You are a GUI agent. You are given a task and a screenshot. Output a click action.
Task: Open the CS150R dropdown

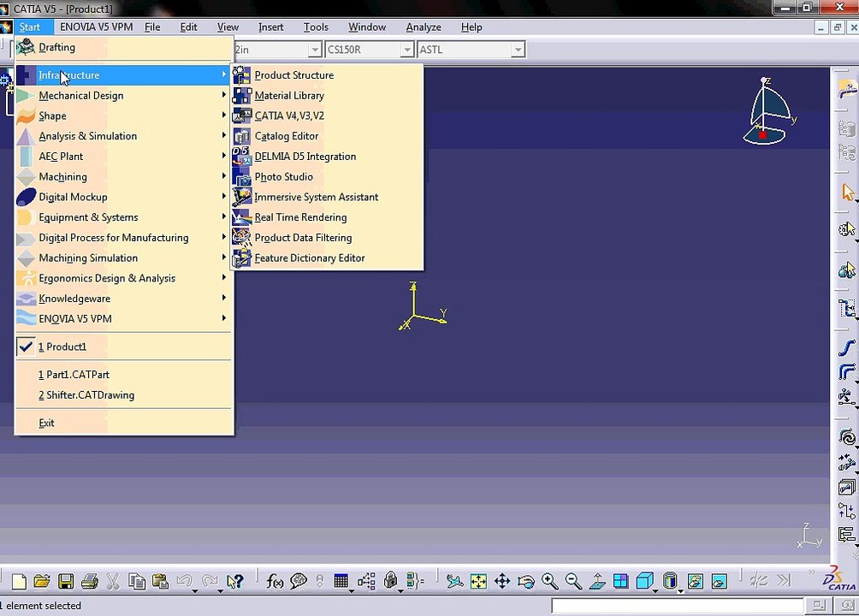[406, 50]
